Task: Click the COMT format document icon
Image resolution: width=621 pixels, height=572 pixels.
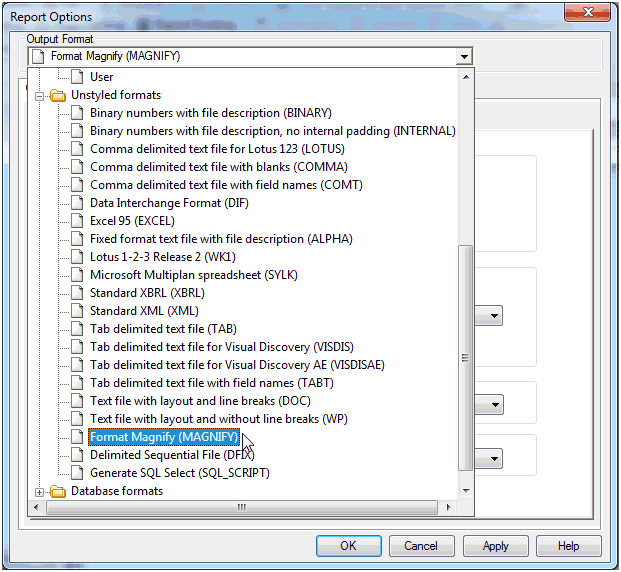Action: click(77, 185)
